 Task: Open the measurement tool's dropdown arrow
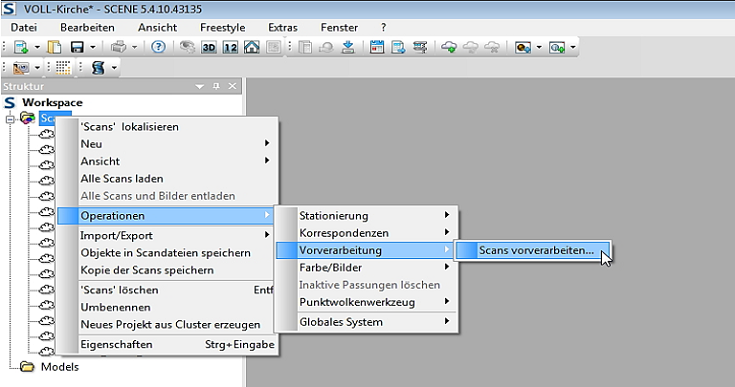(37, 68)
